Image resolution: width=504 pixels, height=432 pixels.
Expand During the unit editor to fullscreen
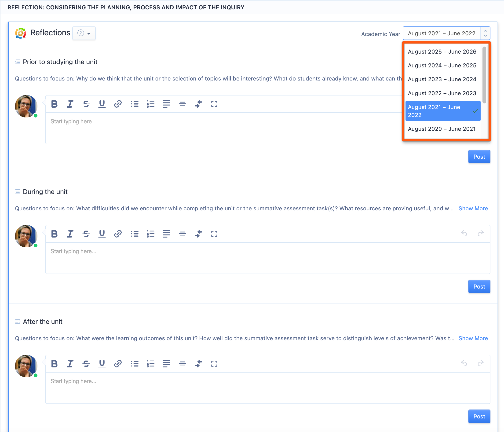[214, 234]
